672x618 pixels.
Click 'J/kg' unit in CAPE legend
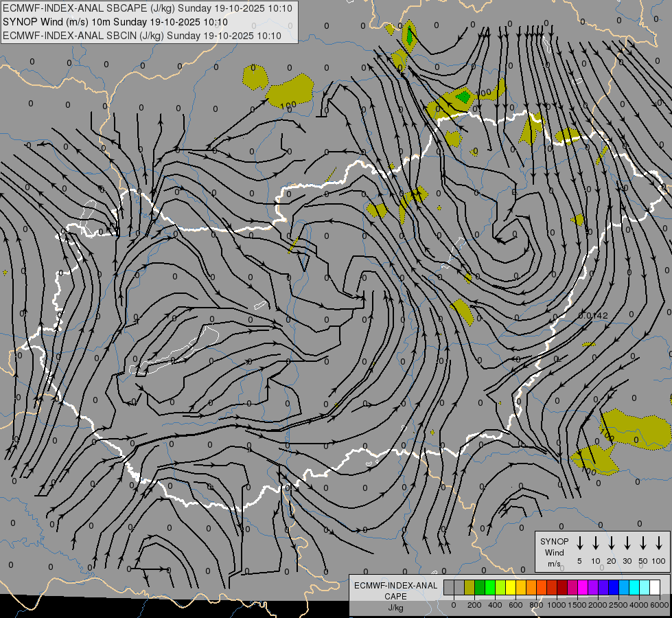395,608
